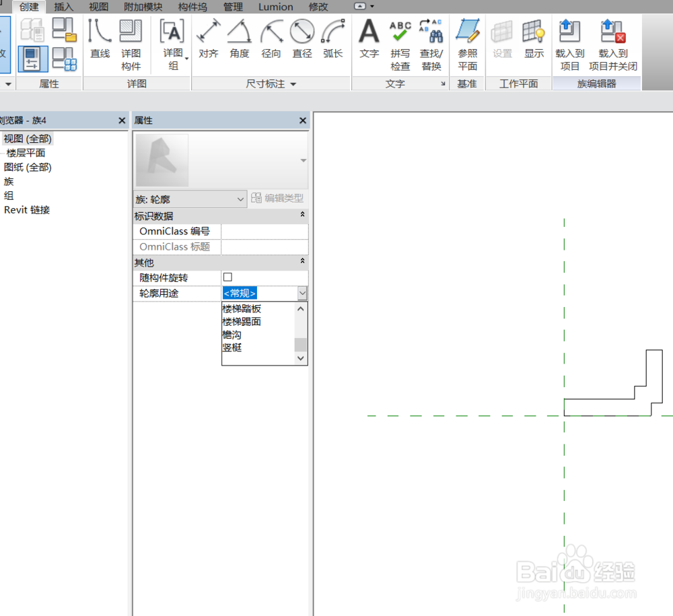Click the OmniClass 编号 value field
Image resolution: width=673 pixels, height=616 pixels.
pos(264,232)
